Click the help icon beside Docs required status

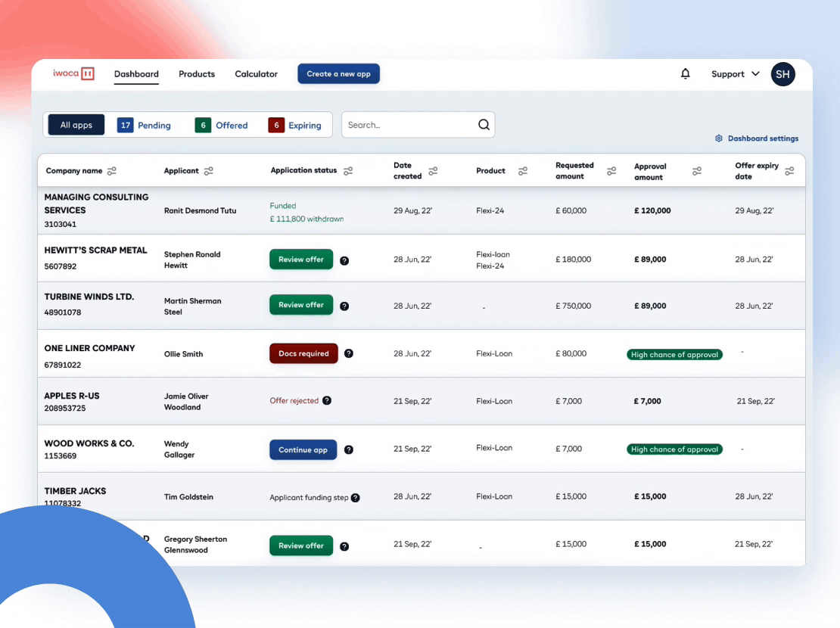(x=349, y=353)
